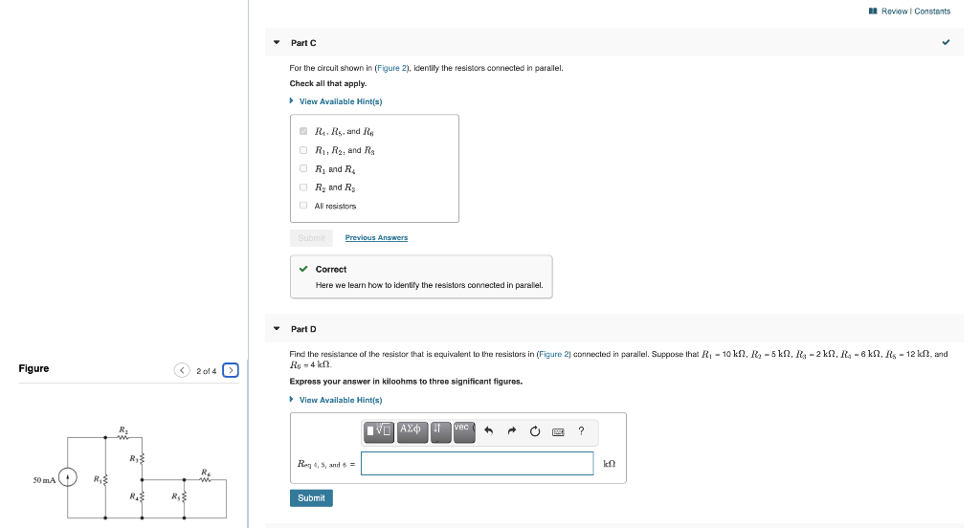
Task: Click the blue Submit button in Part D
Action: 311,498
